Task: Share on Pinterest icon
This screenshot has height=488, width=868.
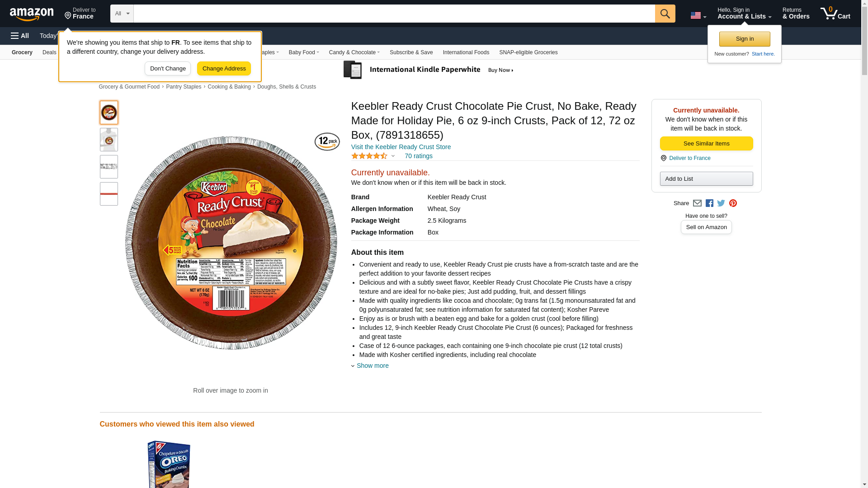Action: click(733, 203)
